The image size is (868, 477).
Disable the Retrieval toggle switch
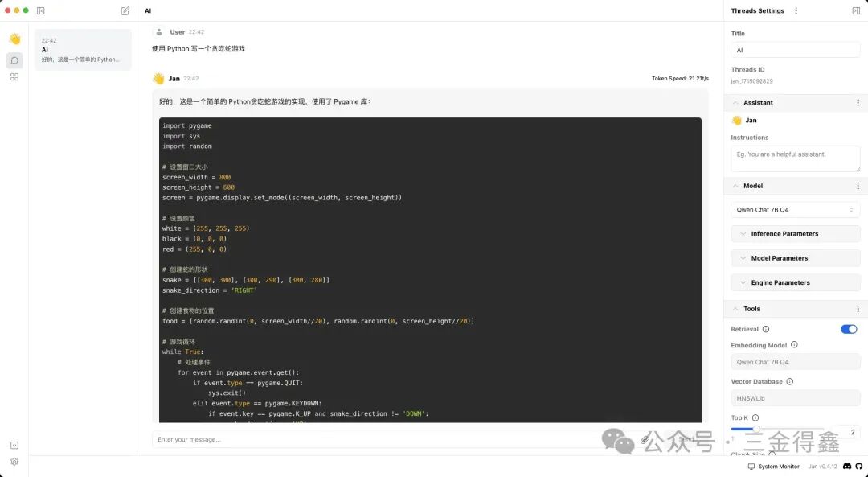click(849, 329)
